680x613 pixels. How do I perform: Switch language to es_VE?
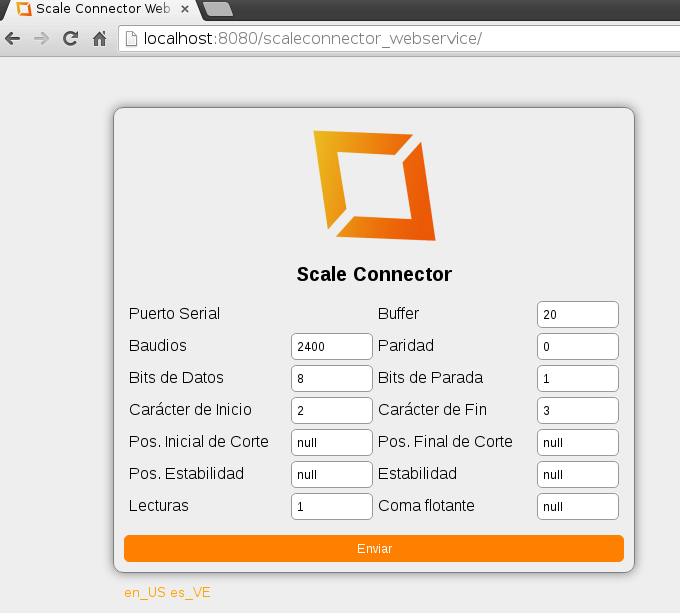(x=190, y=592)
